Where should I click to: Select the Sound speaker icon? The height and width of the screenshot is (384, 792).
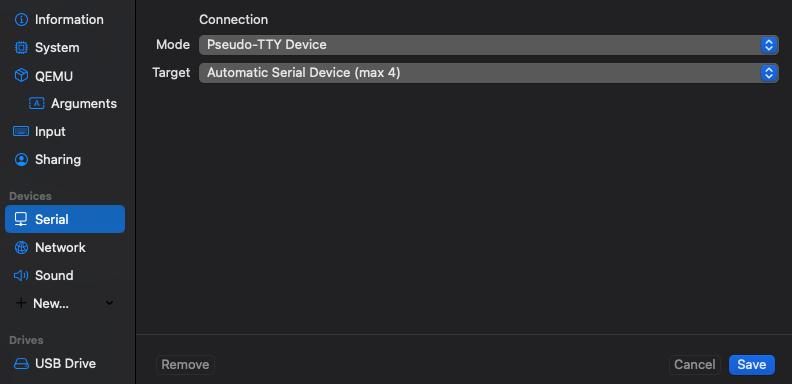click(21, 275)
